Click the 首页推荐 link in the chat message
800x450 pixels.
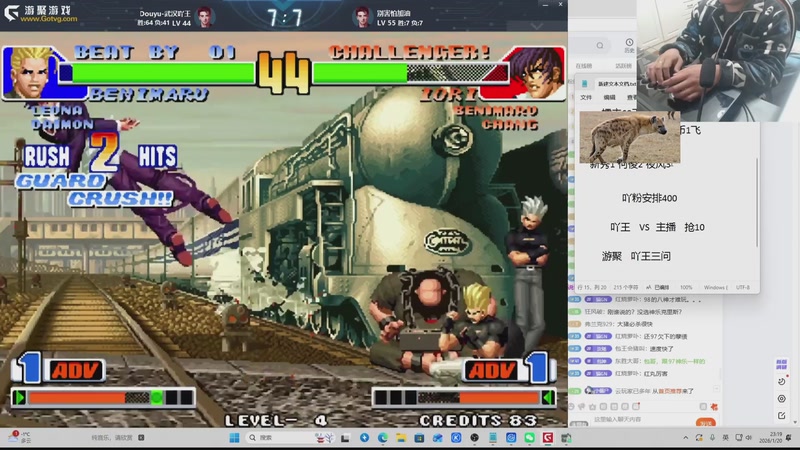668,391
